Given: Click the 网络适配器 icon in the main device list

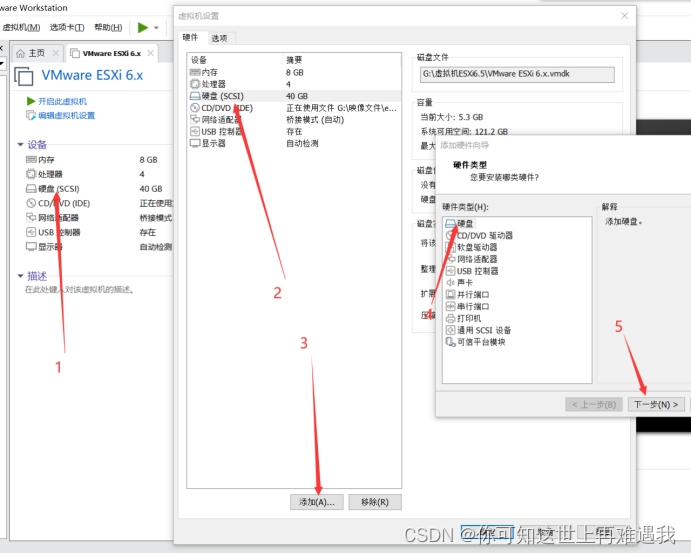Looking at the screenshot, I should point(31,217).
